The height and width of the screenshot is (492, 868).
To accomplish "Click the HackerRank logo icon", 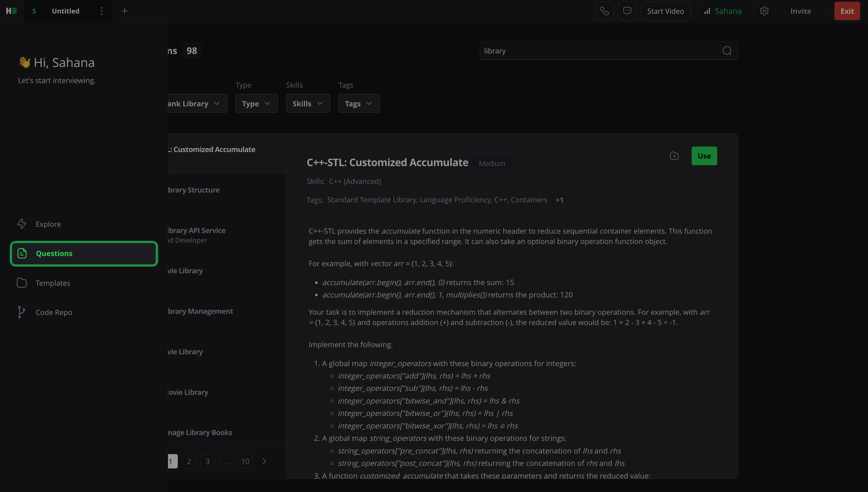I will click(11, 11).
